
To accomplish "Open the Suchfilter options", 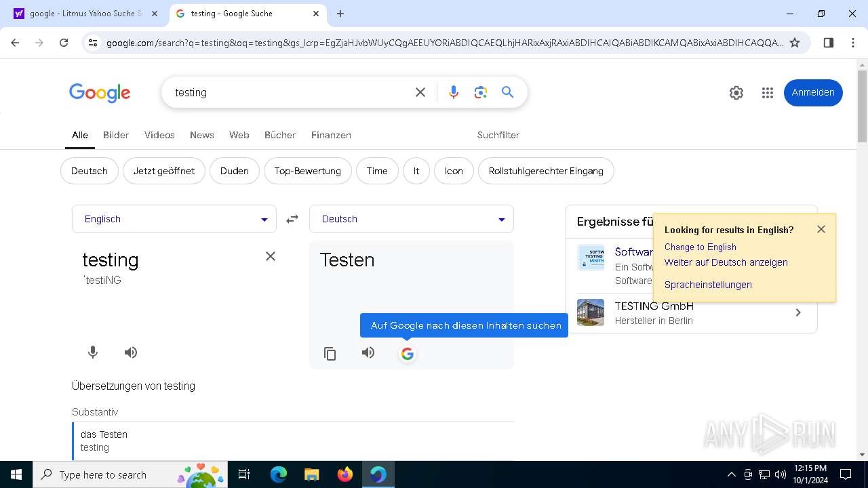I will (498, 135).
